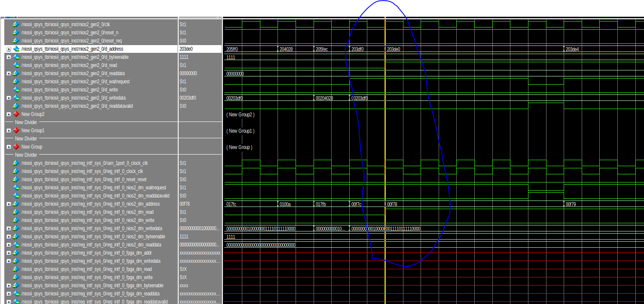
Task: Click the nios2_gen2_0/d_read signal icon
Action: (16, 65)
